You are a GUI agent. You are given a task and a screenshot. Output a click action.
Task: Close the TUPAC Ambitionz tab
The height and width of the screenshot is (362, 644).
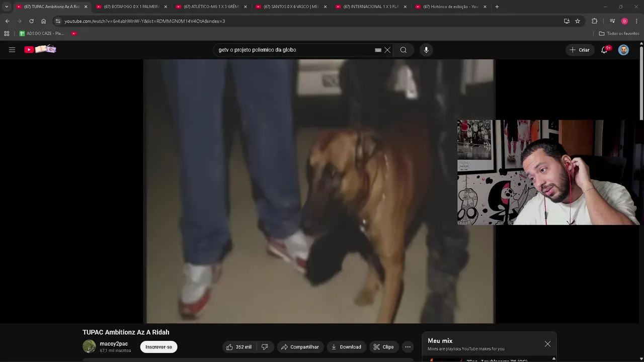point(86,7)
